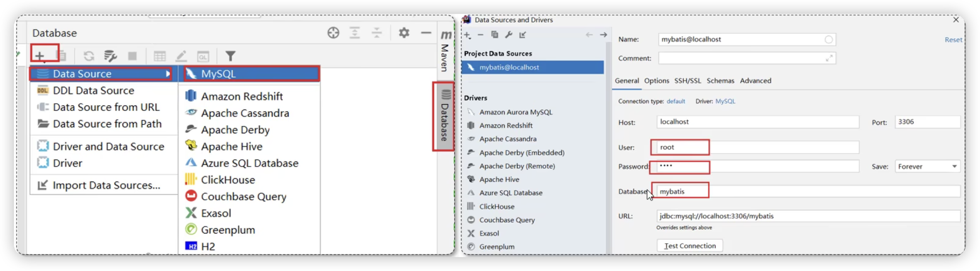
Task: Click the back arrow in dialog toolbar
Action: tap(589, 35)
